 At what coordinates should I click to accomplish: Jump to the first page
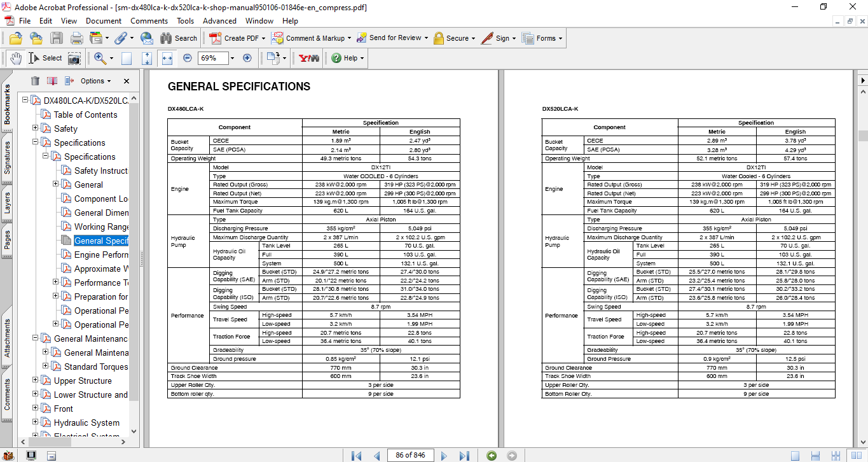click(357, 456)
